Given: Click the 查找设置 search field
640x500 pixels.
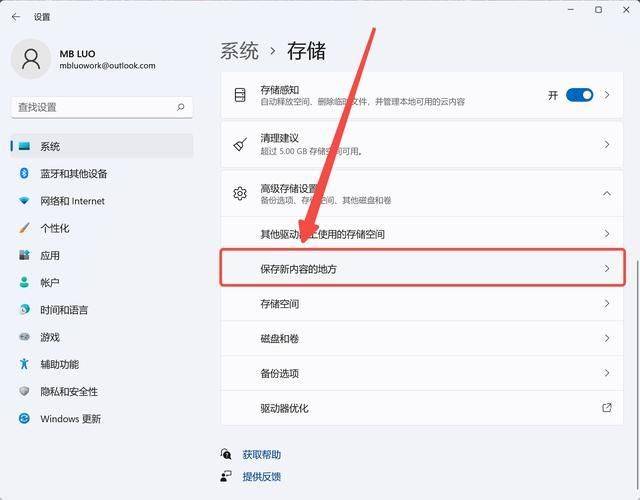Looking at the screenshot, I should pyautogui.click(x=102, y=107).
